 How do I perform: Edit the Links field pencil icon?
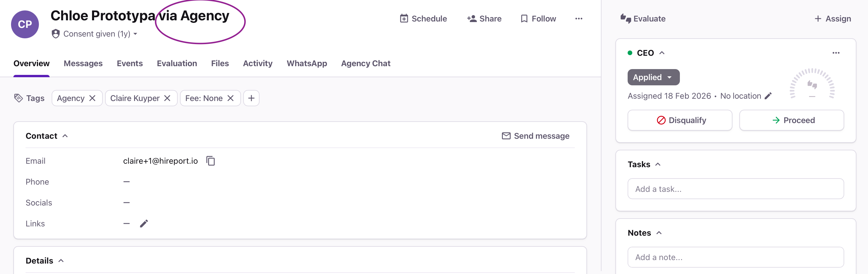[144, 223]
